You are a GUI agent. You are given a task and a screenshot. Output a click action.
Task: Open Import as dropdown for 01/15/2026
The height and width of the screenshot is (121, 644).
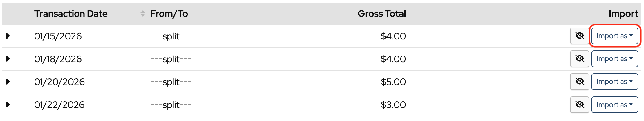(614, 36)
